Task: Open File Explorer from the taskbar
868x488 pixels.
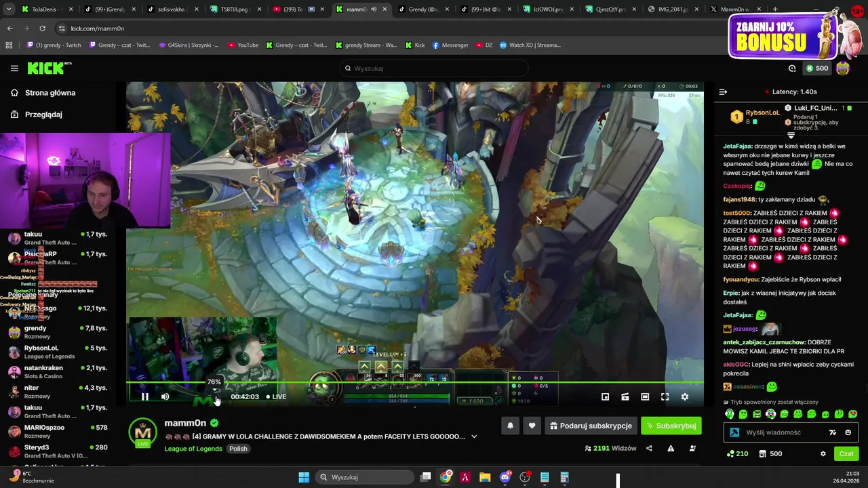Action: tap(485, 477)
